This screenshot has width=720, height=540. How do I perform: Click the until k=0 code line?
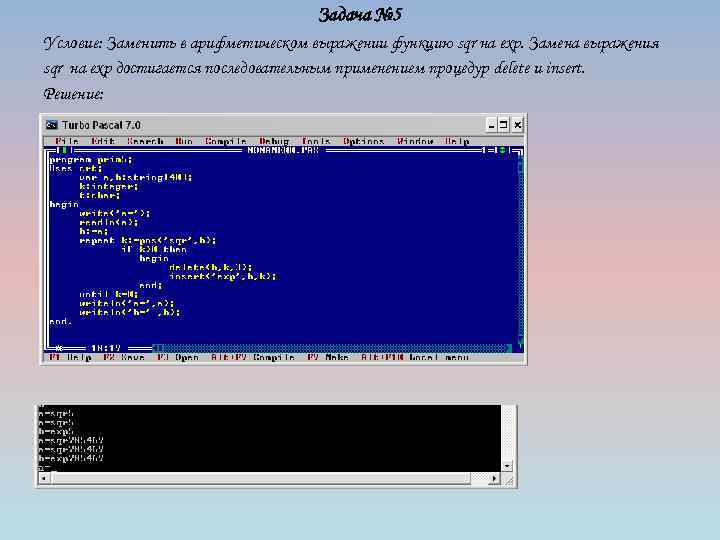point(109,294)
